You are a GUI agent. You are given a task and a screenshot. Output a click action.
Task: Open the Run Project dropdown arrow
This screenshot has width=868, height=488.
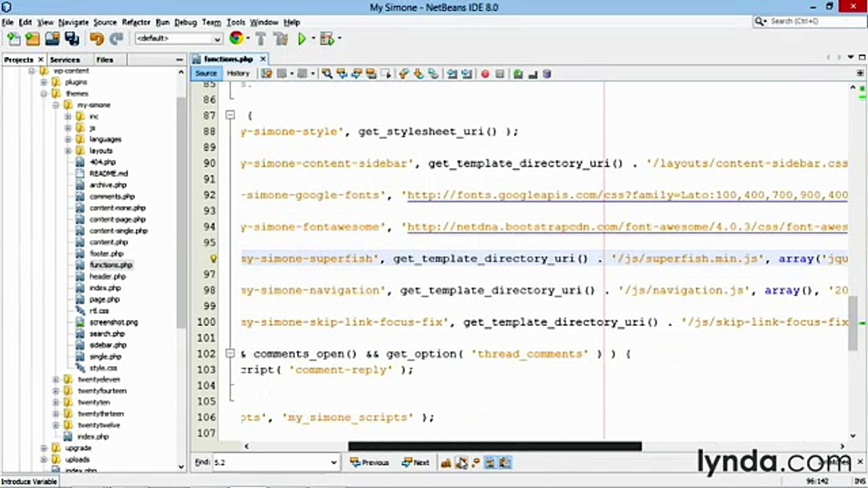313,39
